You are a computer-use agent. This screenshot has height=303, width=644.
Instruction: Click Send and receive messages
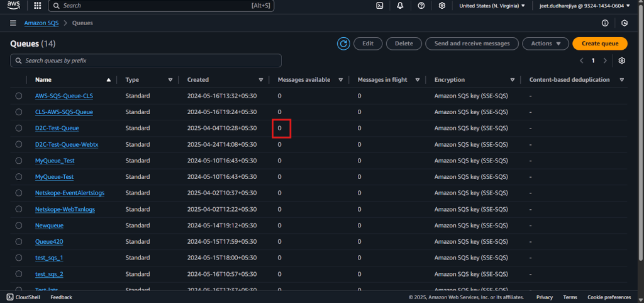[x=472, y=43]
